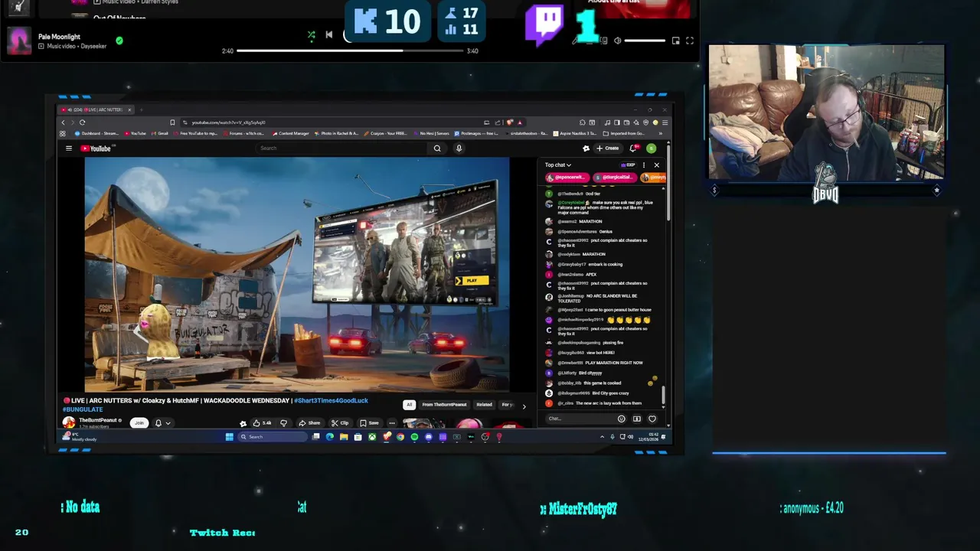The image size is (980, 551).
Task: Go back in the browser
Action: click(63, 122)
